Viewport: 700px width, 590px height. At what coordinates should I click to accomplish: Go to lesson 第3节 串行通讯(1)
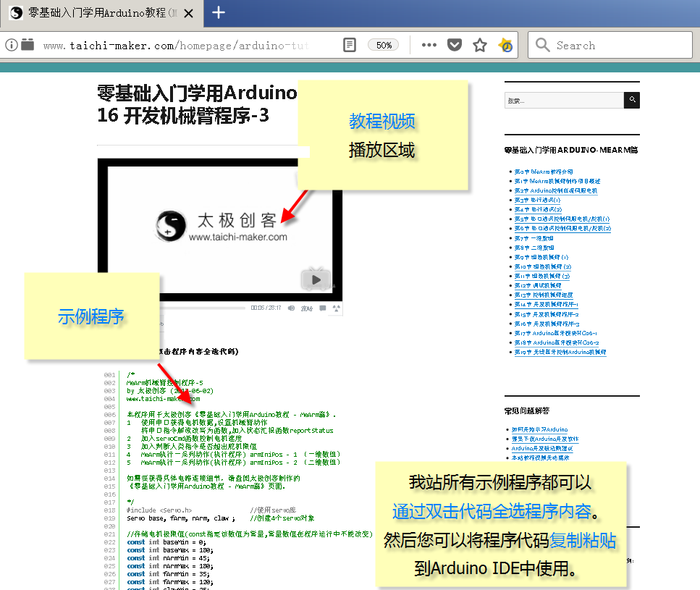(537, 200)
